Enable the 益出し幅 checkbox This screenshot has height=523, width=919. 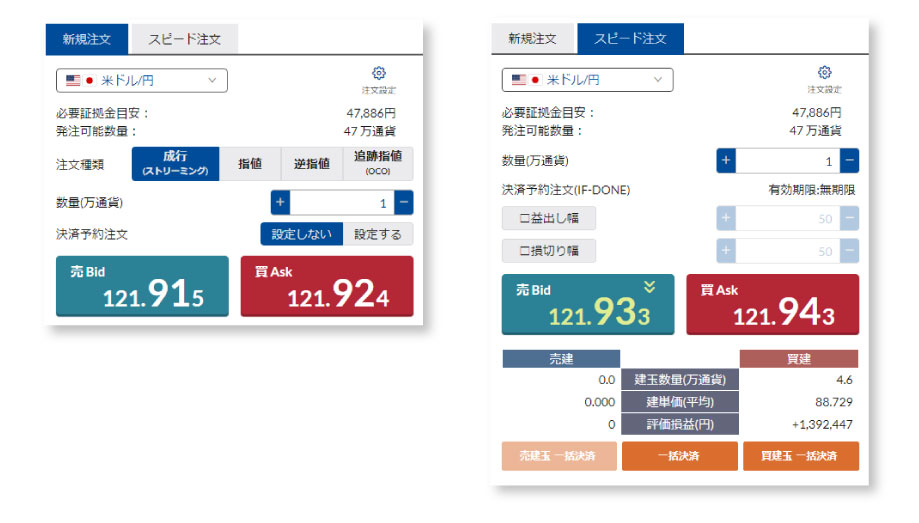click(548, 219)
